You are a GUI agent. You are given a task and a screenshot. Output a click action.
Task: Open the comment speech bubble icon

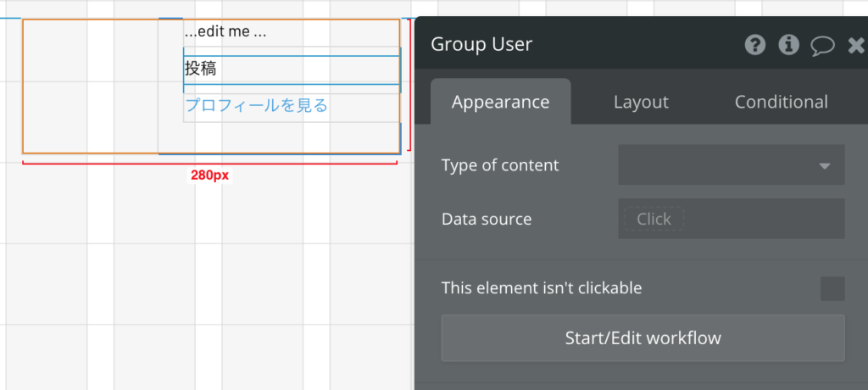[x=822, y=46]
